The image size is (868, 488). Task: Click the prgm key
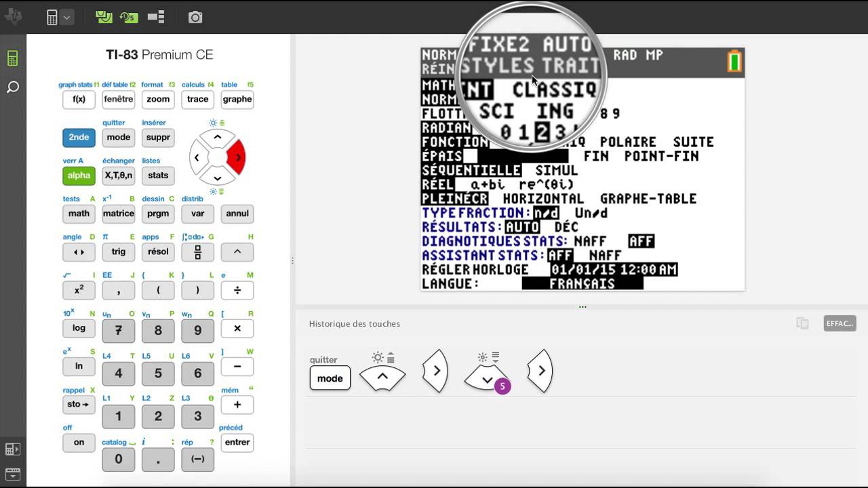158,213
